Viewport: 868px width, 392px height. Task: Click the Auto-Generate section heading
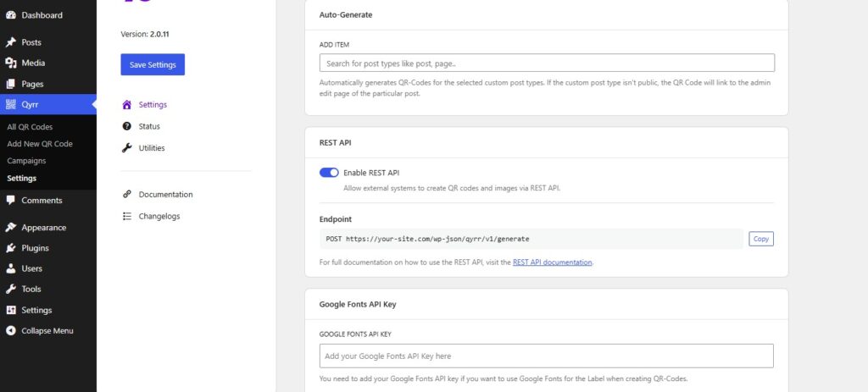(346, 15)
